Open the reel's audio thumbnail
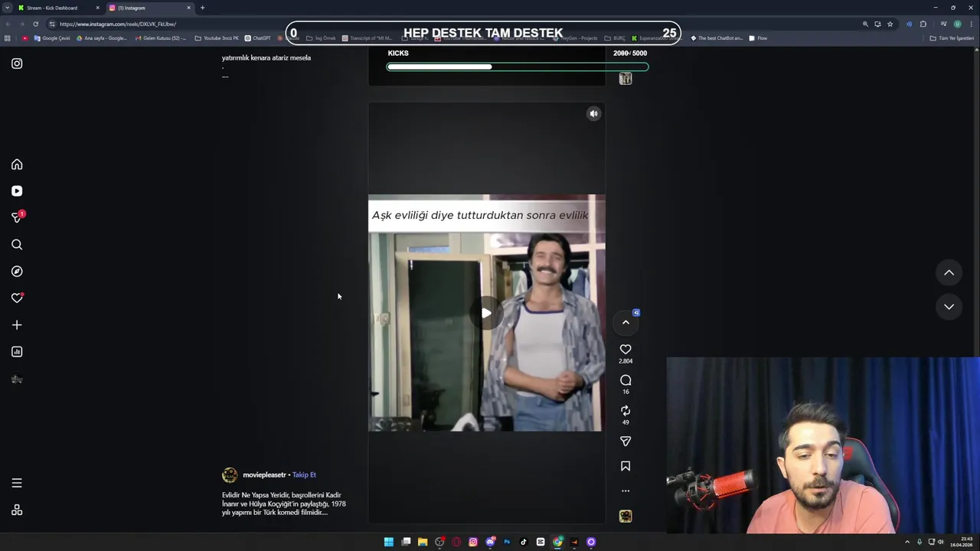980x551 pixels. [x=626, y=517]
